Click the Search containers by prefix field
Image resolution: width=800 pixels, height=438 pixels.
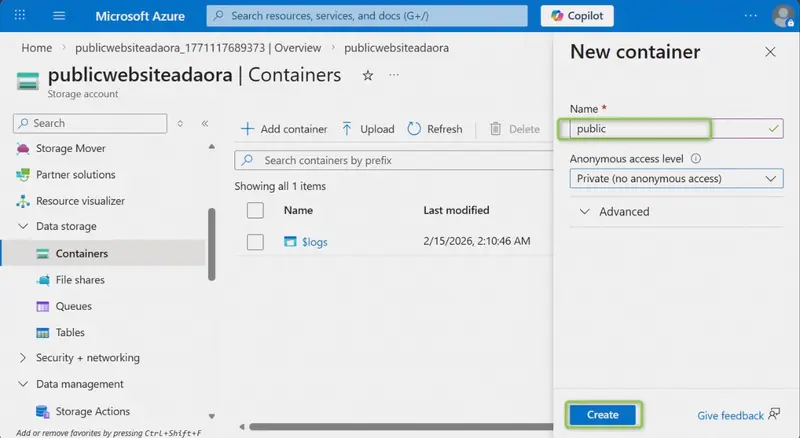point(394,160)
